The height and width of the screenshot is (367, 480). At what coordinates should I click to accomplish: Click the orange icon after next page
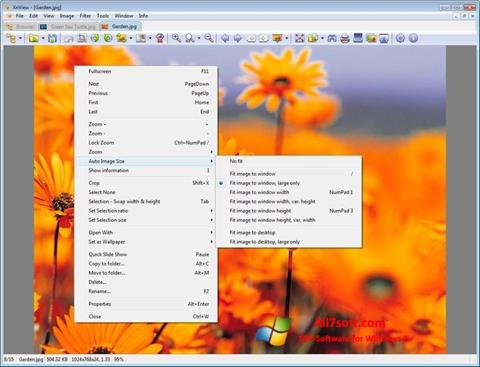pos(277,38)
